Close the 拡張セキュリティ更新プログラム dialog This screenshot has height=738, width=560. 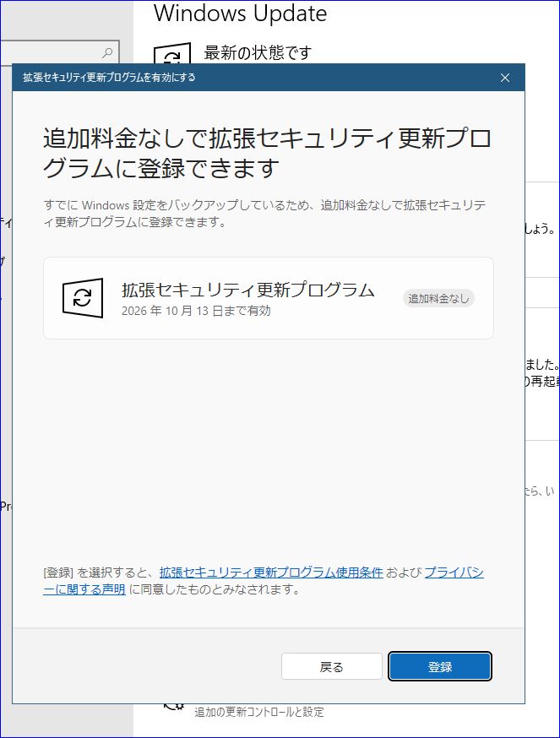pyautogui.click(x=505, y=78)
